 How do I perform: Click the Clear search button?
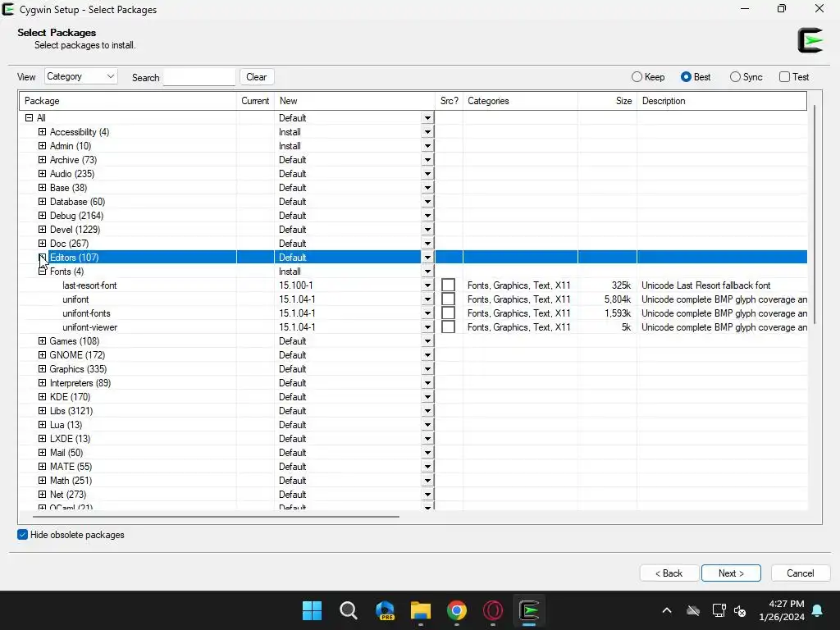pyautogui.click(x=257, y=76)
